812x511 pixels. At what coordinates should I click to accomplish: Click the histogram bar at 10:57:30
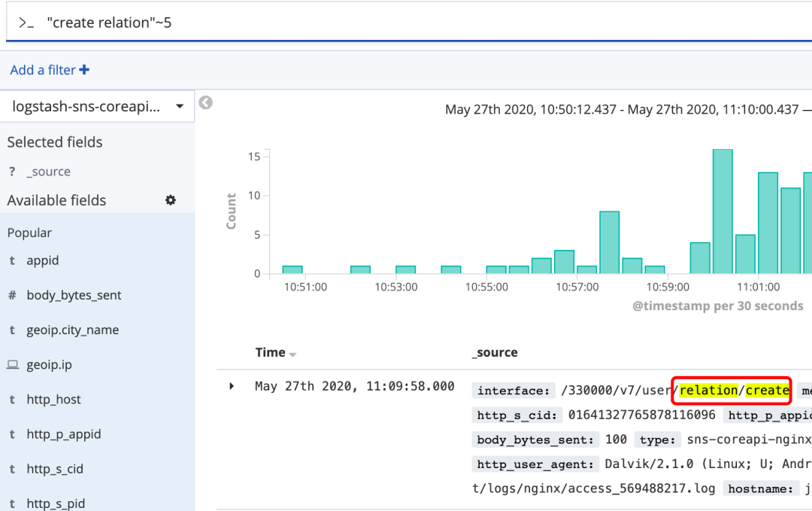[609, 242]
